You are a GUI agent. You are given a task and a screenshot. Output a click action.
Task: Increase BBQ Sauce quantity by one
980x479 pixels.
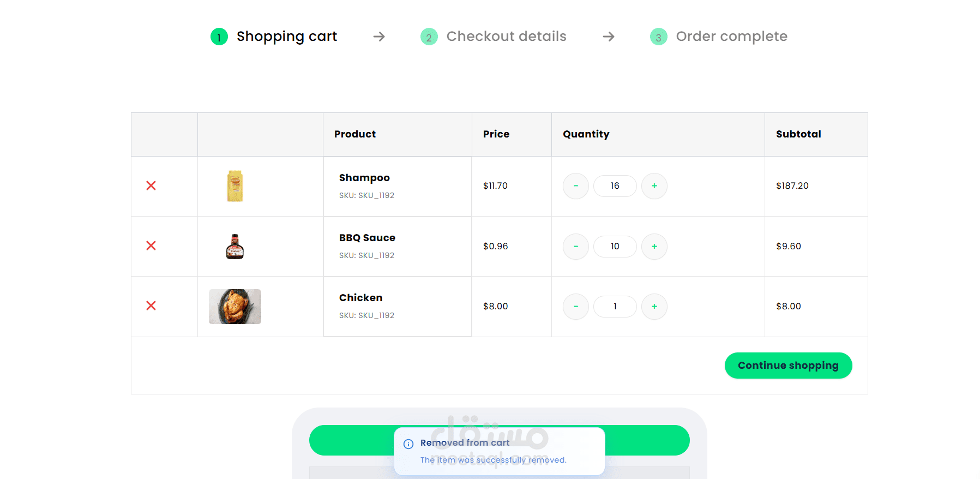point(654,247)
